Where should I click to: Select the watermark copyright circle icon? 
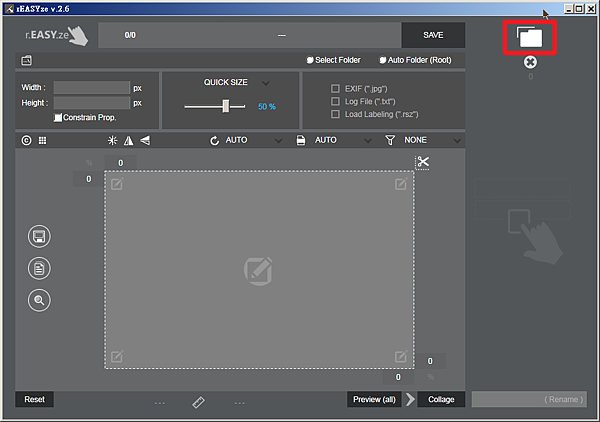tap(26, 140)
